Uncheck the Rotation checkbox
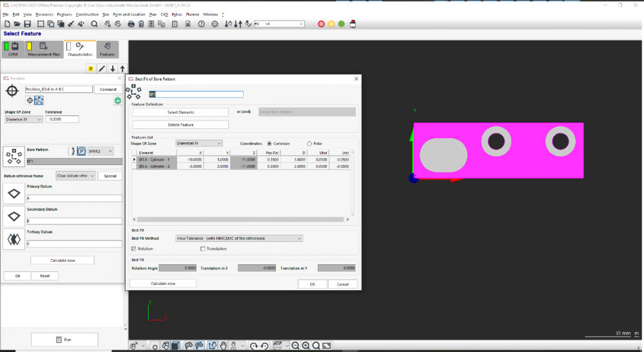The width and height of the screenshot is (644, 352). pos(134,248)
